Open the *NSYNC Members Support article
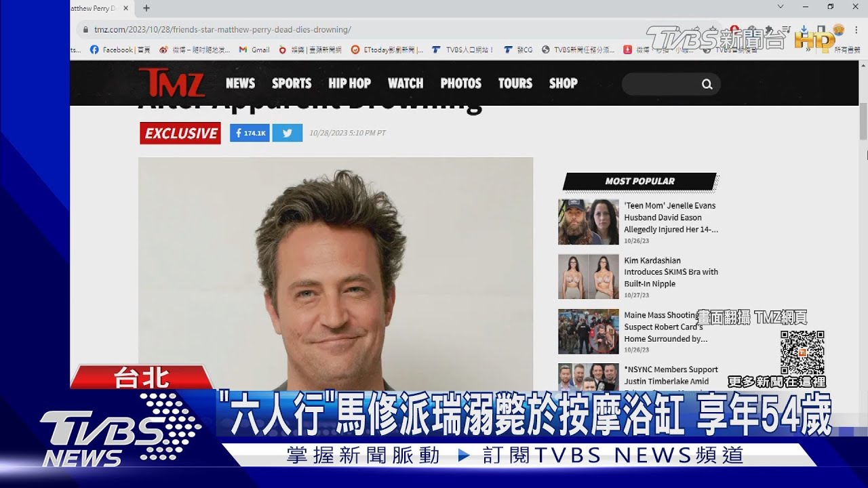Image resolution: width=868 pixels, height=488 pixels. click(x=671, y=375)
